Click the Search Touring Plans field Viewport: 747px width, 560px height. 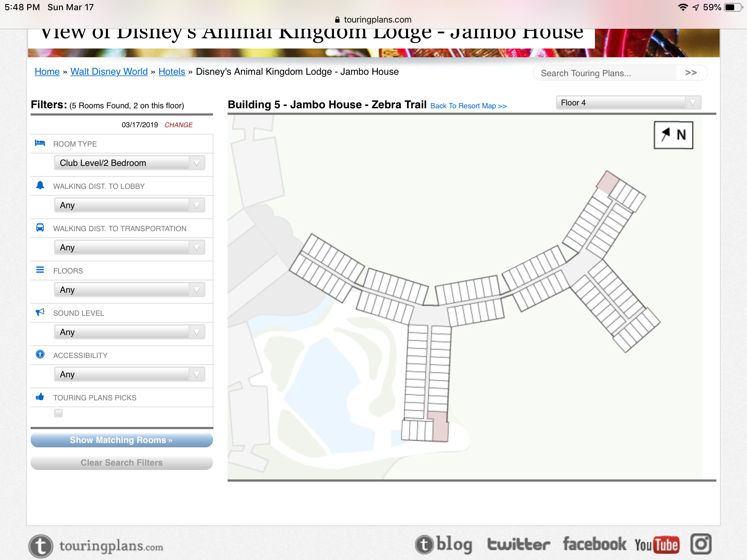(x=605, y=73)
